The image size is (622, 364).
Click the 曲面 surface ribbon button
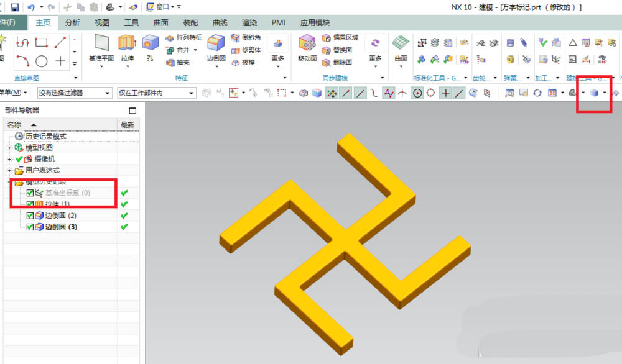[401, 51]
